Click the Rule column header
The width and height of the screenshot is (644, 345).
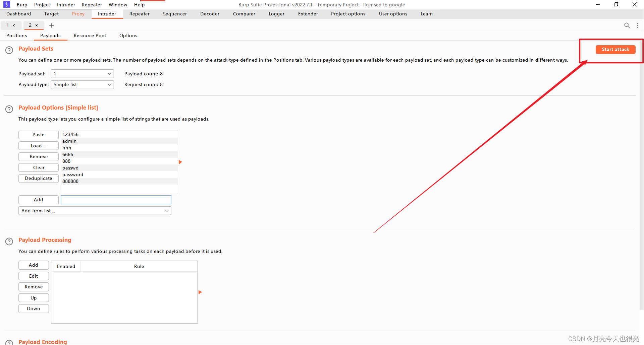(x=139, y=266)
